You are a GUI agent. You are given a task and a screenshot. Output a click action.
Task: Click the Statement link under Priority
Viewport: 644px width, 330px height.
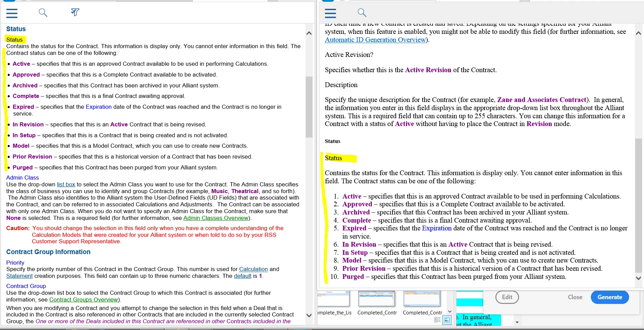pyautogui.click(x=19, y=276)
